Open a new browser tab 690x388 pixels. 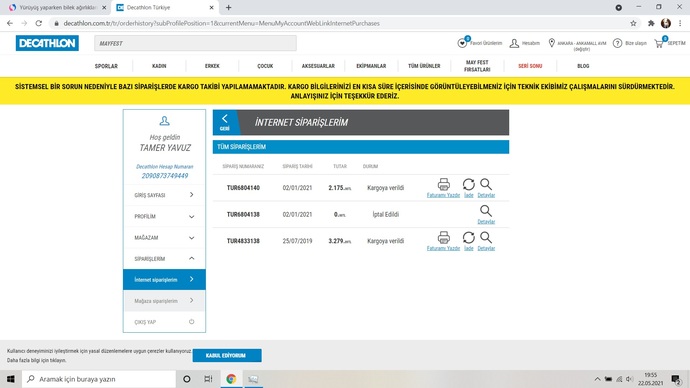tap(228, 7)
